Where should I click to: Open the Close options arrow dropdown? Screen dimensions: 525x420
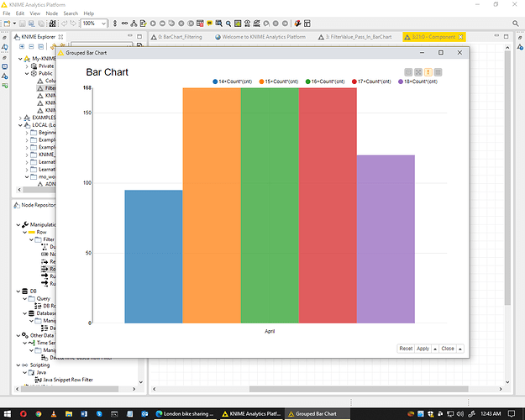coord(460,349)
